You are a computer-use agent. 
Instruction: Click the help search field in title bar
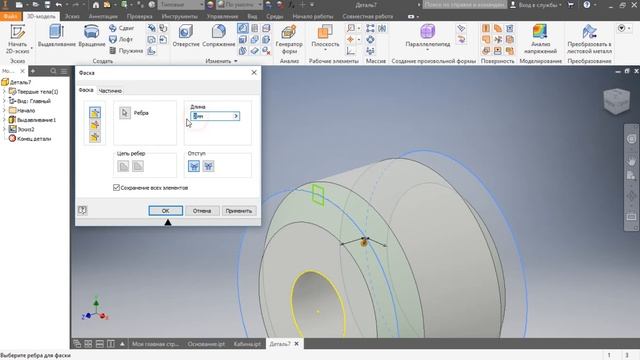464,5
